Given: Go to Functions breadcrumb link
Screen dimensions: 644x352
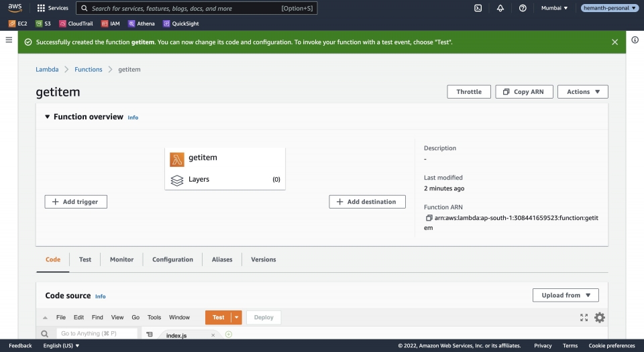Looking at the screenshot, I should pos(89,69).
